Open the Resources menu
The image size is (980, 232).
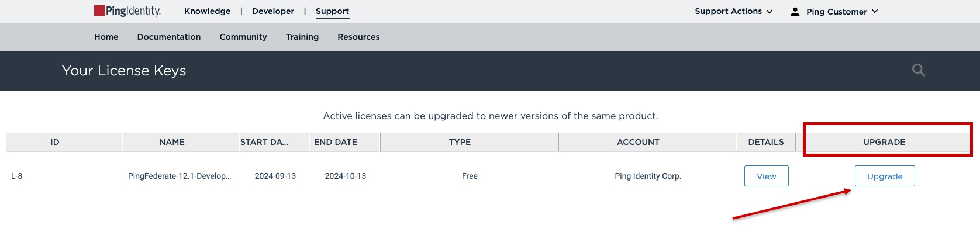358,37
